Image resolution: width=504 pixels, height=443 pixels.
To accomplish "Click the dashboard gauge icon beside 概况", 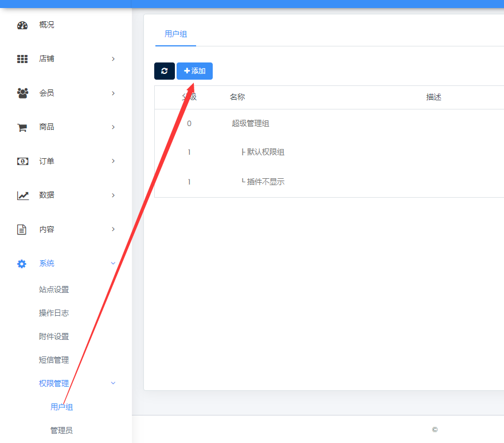I will click(22, 25).
